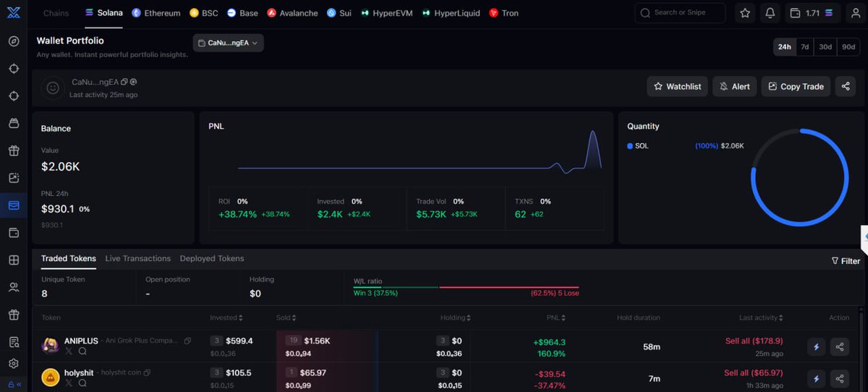Open the 1.71 SOL wallet balance button
The image size is (868, 392).
[x=812, y=13]
